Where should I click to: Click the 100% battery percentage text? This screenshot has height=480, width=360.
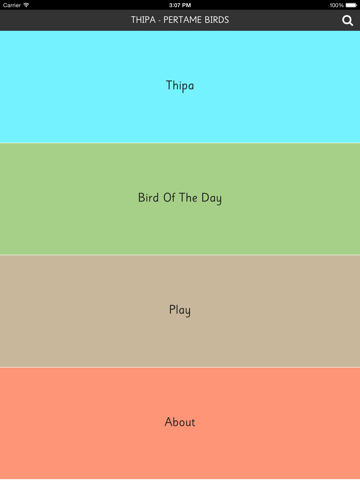point(337,5)
